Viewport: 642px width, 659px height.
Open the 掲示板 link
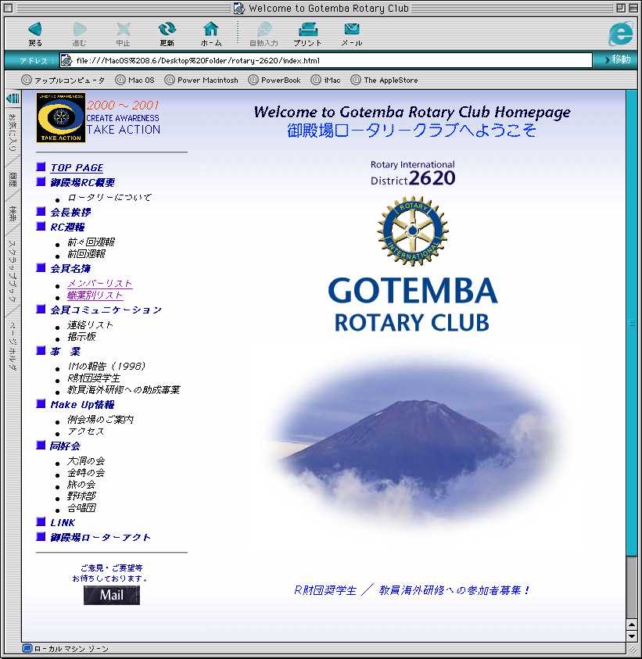(x=82, y=337)
